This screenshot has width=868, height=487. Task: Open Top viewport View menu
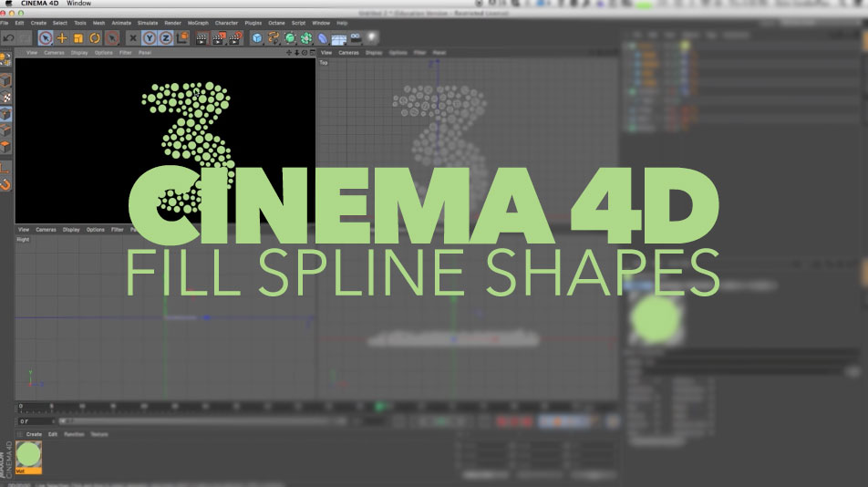tap(326, 53)
